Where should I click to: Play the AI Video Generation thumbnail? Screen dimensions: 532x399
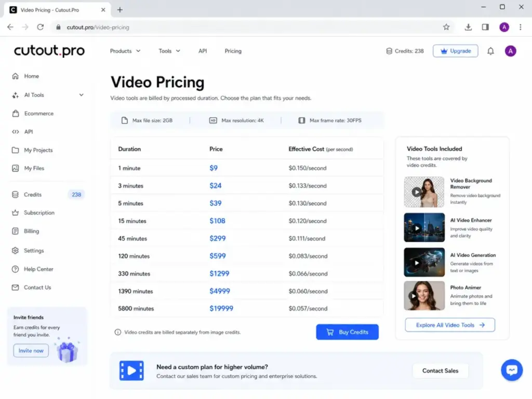pyautogui.click(x=424, y=262)
